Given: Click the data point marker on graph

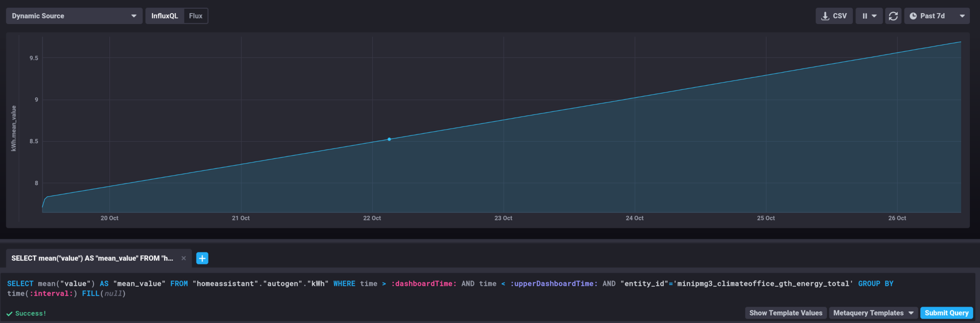Looking at the screenshot, I should (x=389, y=139).
